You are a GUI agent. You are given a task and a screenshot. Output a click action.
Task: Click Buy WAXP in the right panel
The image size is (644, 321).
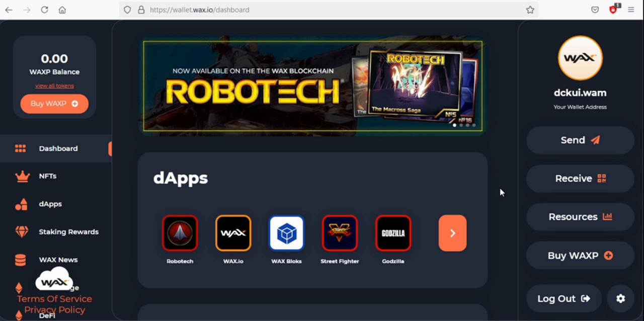pos(580,255)
